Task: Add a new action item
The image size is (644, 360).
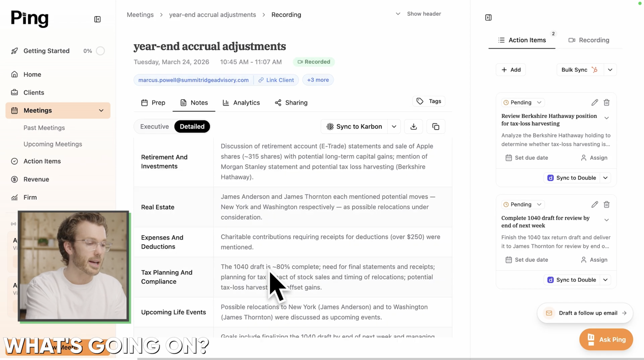Action: [511, 70]
